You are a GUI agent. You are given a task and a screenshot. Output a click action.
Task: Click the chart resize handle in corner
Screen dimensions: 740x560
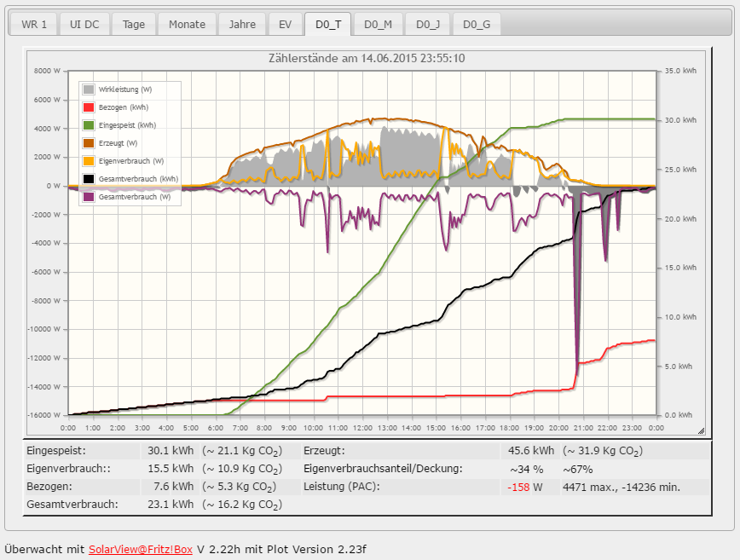click(x=701, y=430)
